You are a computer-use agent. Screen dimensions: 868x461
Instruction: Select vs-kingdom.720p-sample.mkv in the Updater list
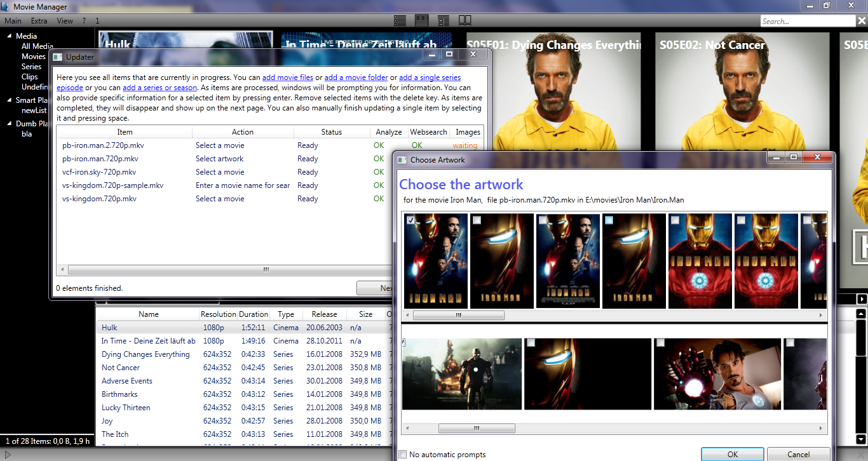(x=112, y=185)
